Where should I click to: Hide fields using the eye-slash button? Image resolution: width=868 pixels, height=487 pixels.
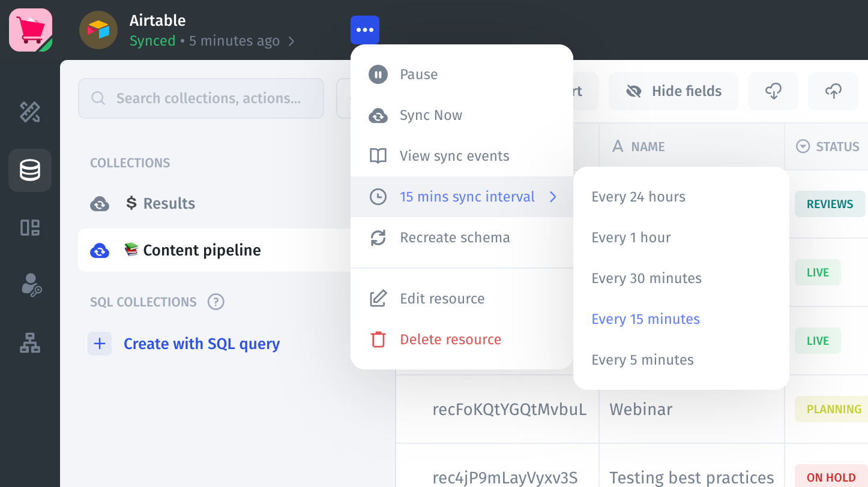tap(674, 91)
